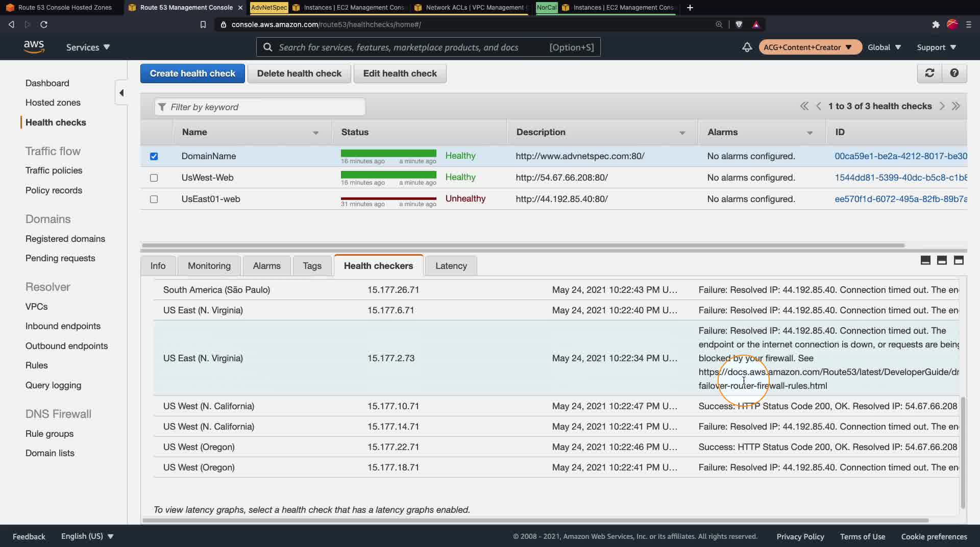This screenshot has width=980, height=547.
Task: Open Hosted zones in the sidebar
Action: point(53,103)
